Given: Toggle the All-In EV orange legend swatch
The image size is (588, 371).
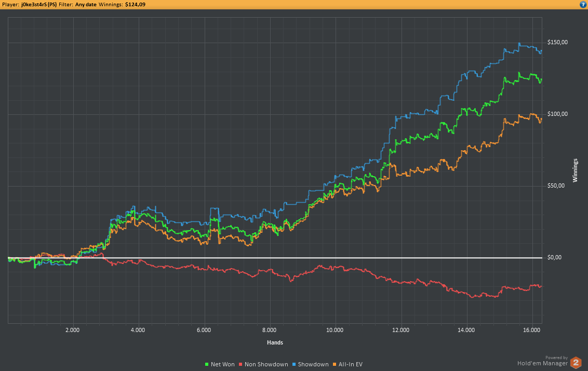Looking at the screenshot, I should tap(335, 364).
